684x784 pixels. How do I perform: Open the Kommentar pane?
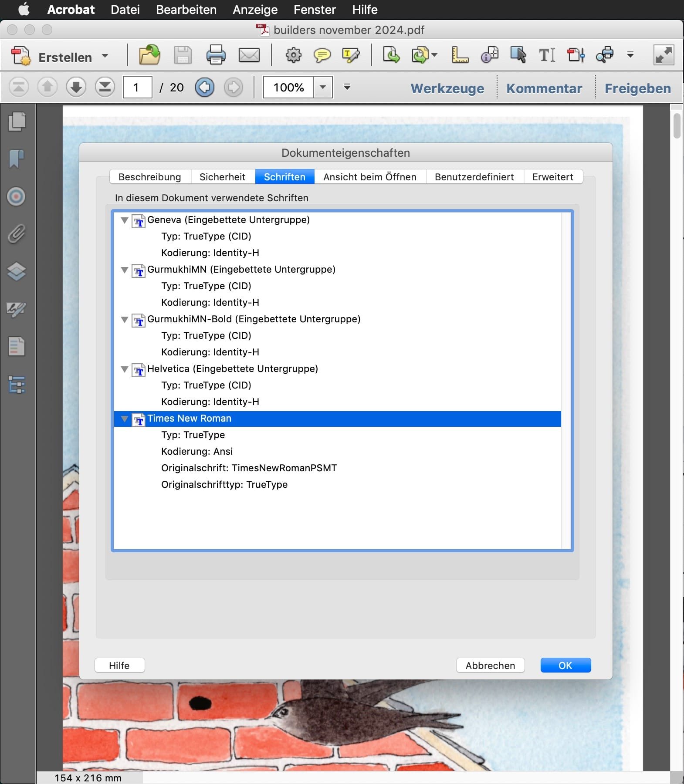pyautogui.click(x=544, y=88)
